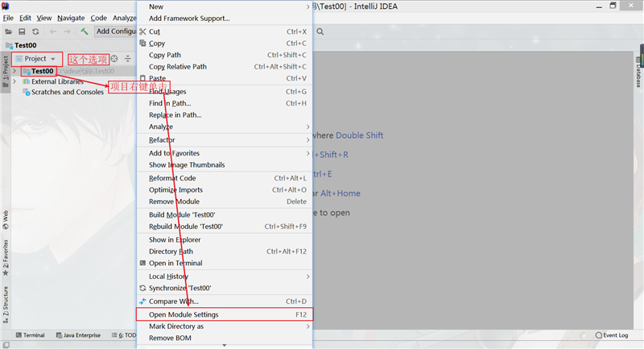Viewport: 644px width, 349px height.
Task: Open the 2: Favorites side tab
Action: click(x=6, y=257)
